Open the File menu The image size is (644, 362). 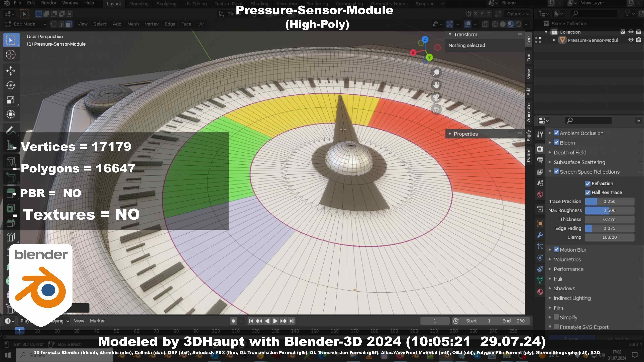(17, 3)
